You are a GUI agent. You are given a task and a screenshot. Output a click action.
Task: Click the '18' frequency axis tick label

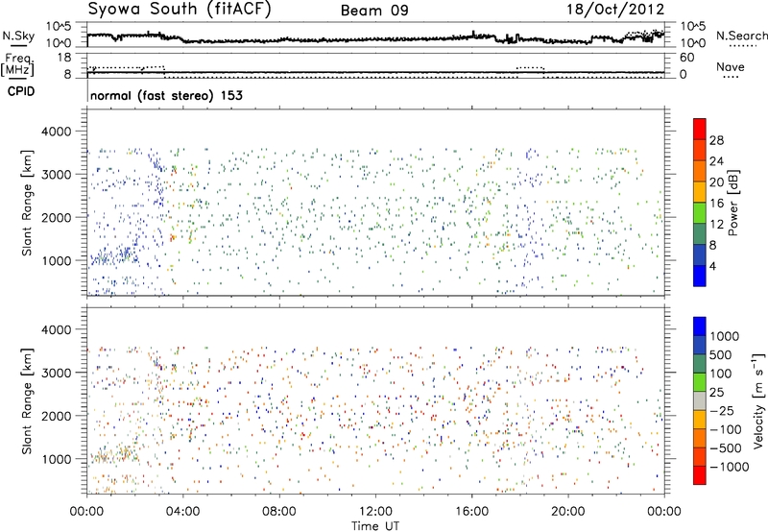[64, 58]
